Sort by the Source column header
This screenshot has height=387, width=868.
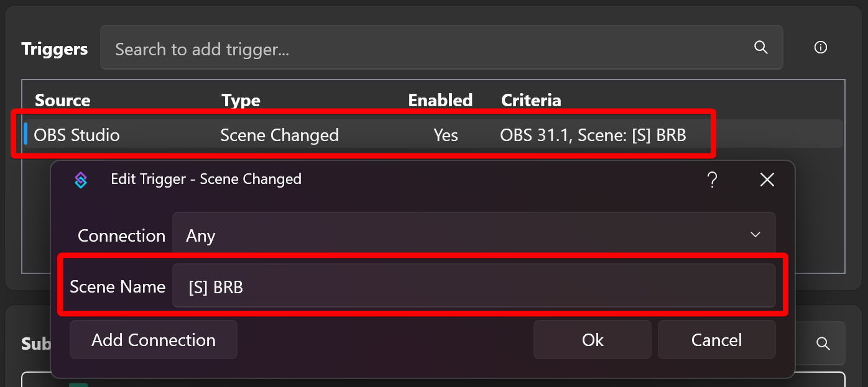coord(62,100)
